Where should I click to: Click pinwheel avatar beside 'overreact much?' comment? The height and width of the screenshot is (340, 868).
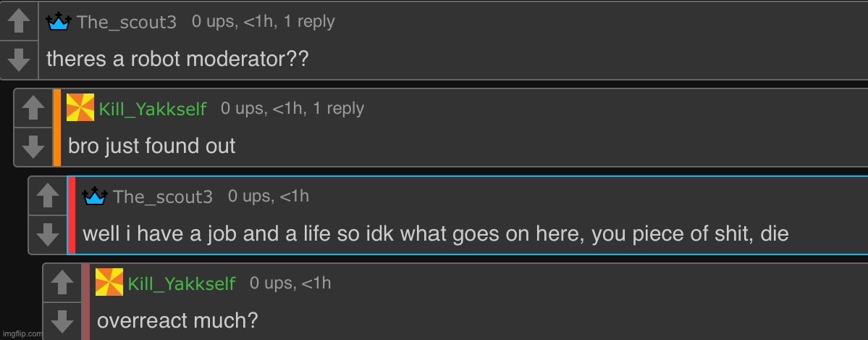click(109, 282)
